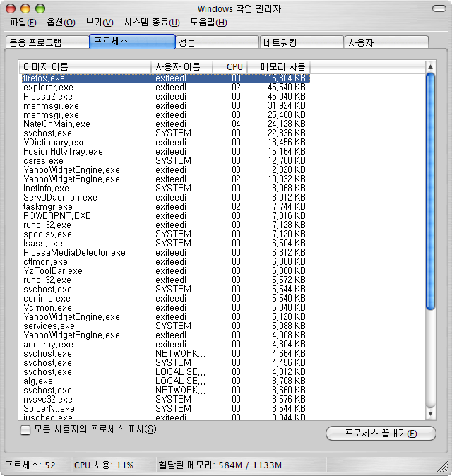Viewport: 452px width, 476px height.
Task: Switch to the 성능 tab
Action: 217,42
